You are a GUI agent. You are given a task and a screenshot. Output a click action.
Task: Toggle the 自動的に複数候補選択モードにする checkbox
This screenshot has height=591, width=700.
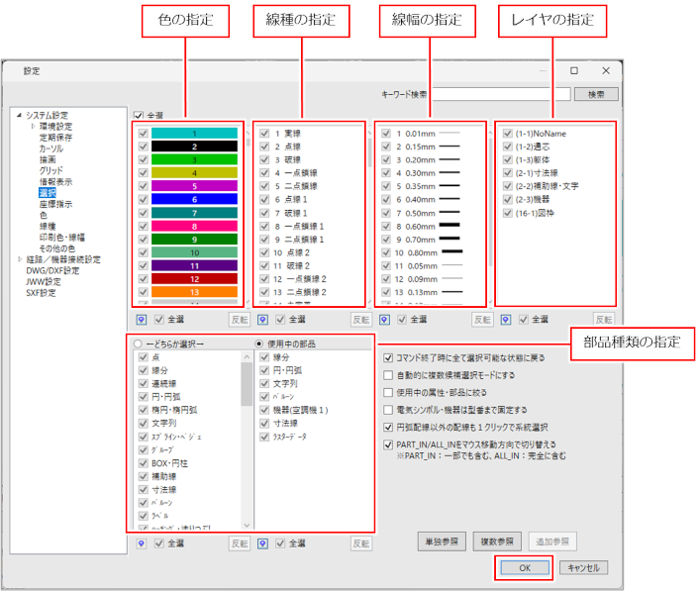point(388,375)
